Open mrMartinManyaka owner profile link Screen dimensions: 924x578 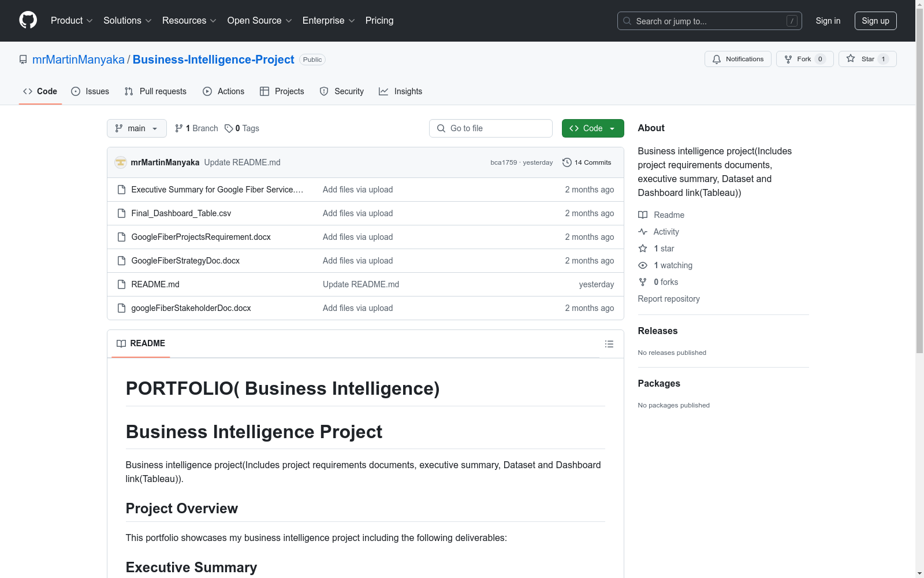[x=79, y=60]
